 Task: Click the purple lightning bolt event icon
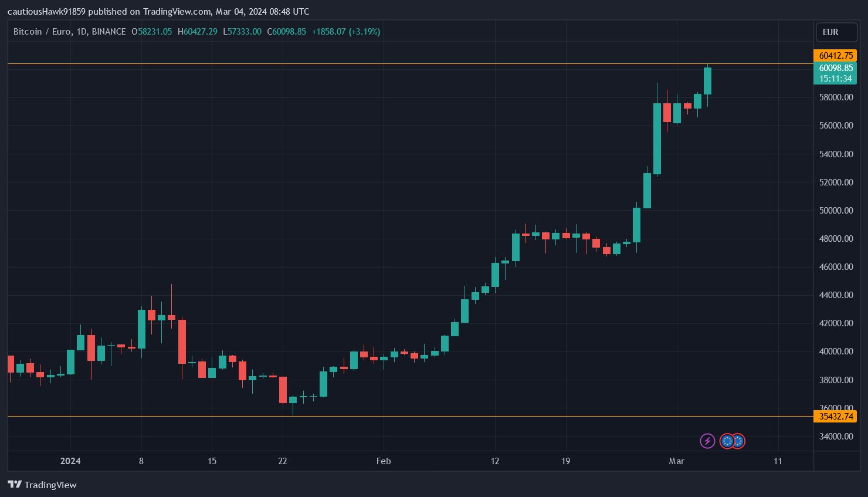pos(707,441)
